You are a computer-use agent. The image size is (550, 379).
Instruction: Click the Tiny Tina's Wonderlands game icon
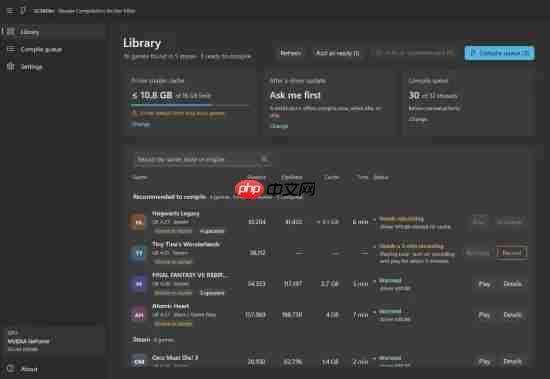coord(138,253)
